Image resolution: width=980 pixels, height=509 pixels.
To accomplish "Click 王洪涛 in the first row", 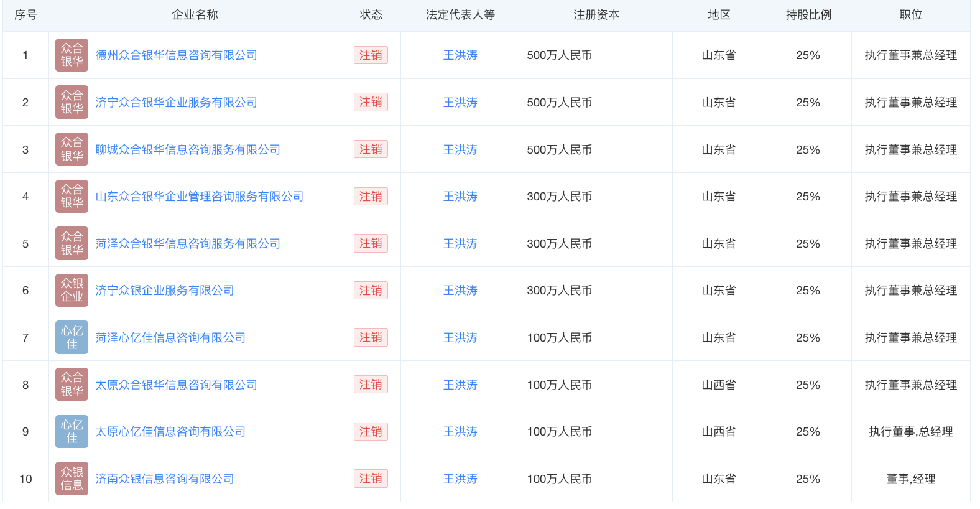I will click(x=460, y=55).
